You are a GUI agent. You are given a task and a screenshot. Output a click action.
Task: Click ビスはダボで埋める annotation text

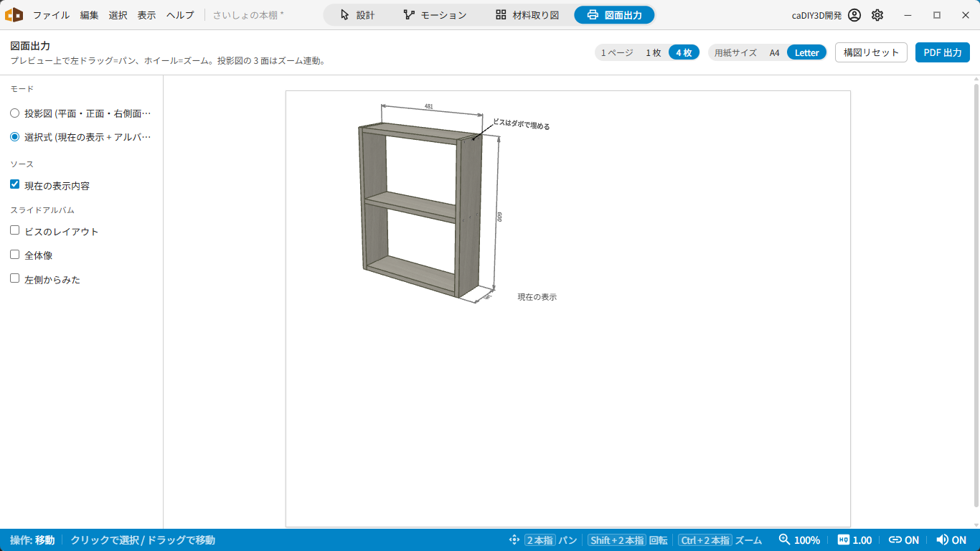[522, 125]
